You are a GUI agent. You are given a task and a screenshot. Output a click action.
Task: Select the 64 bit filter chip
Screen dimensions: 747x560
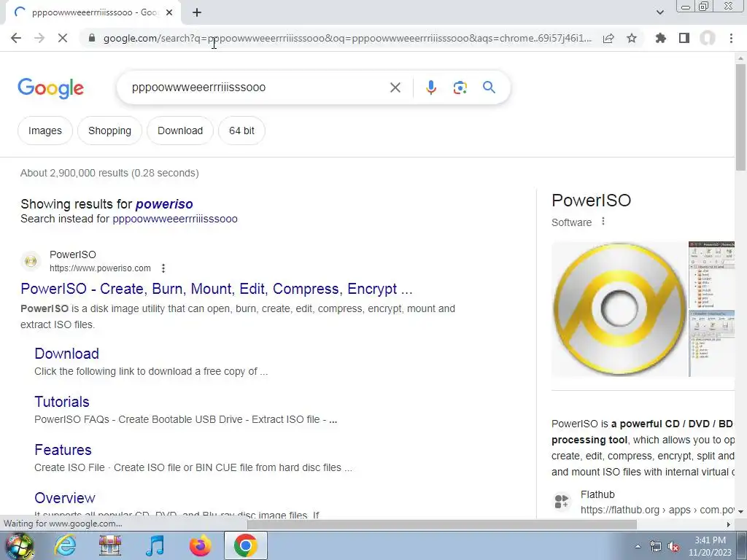click(241, 131)
